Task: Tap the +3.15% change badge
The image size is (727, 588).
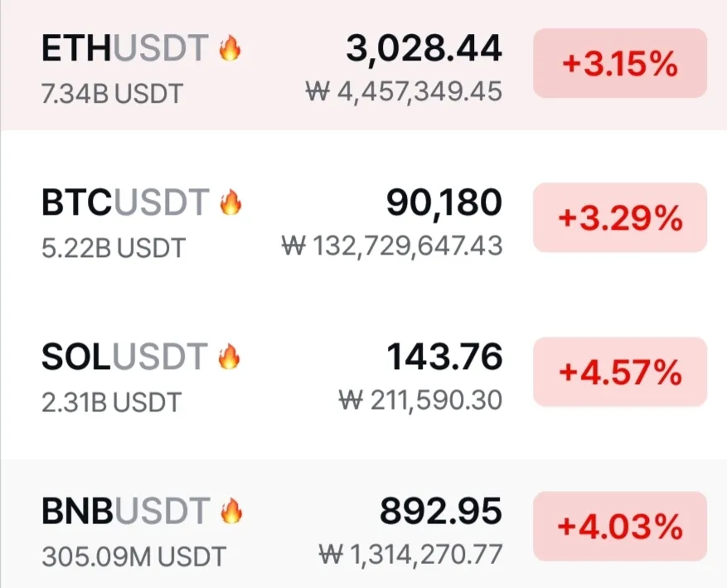Action: pos(619,64)
